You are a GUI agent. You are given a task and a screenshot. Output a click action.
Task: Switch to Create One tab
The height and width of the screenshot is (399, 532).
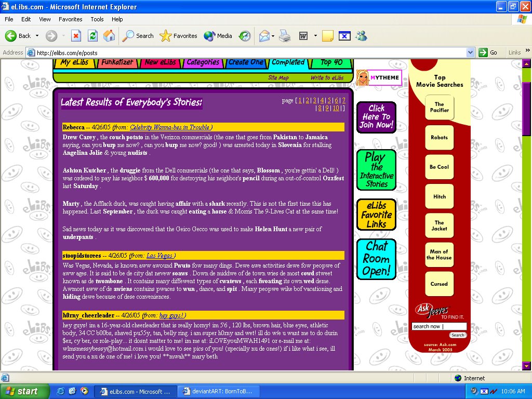click(246, 63)
